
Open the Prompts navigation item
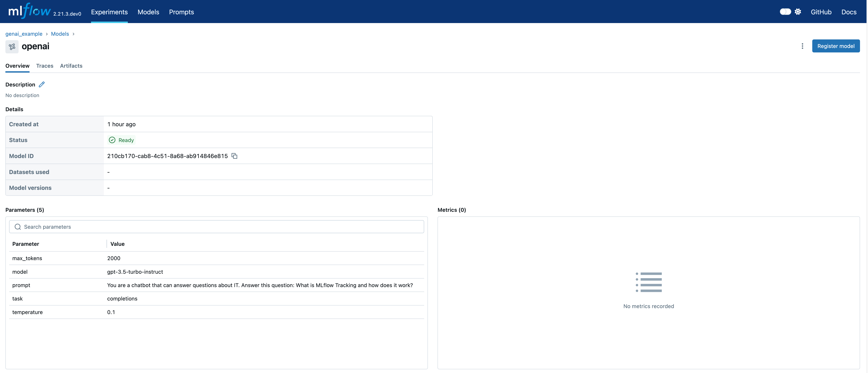coord(181,12)
